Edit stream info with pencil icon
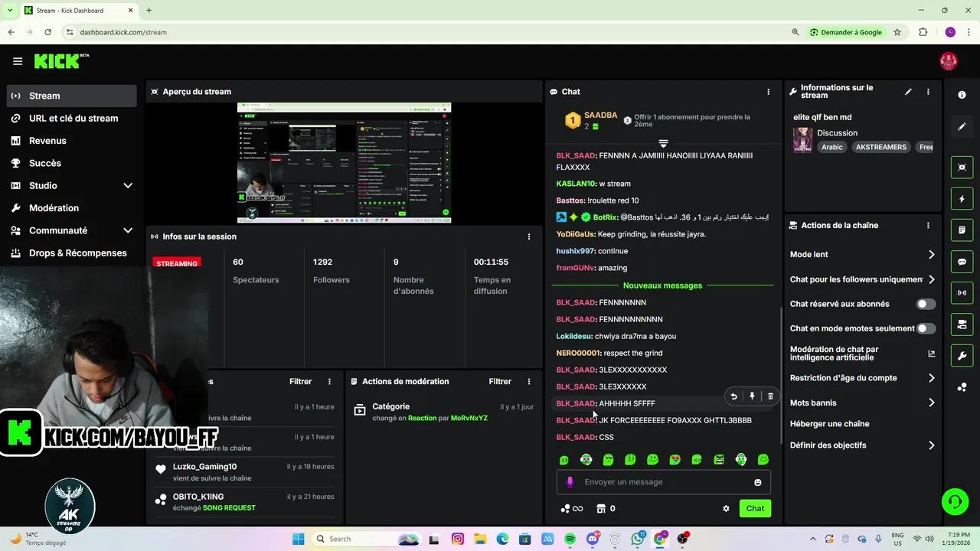The image size is (980, 551). (908, 92)
